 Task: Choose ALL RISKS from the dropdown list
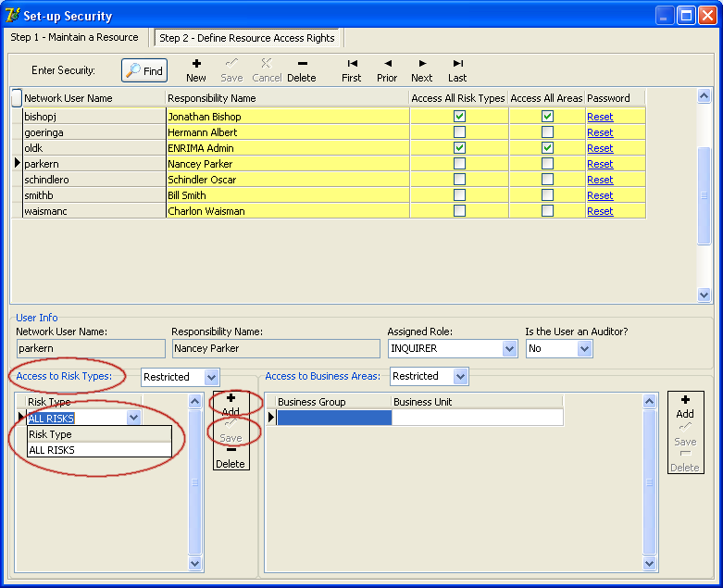(52, 450)
